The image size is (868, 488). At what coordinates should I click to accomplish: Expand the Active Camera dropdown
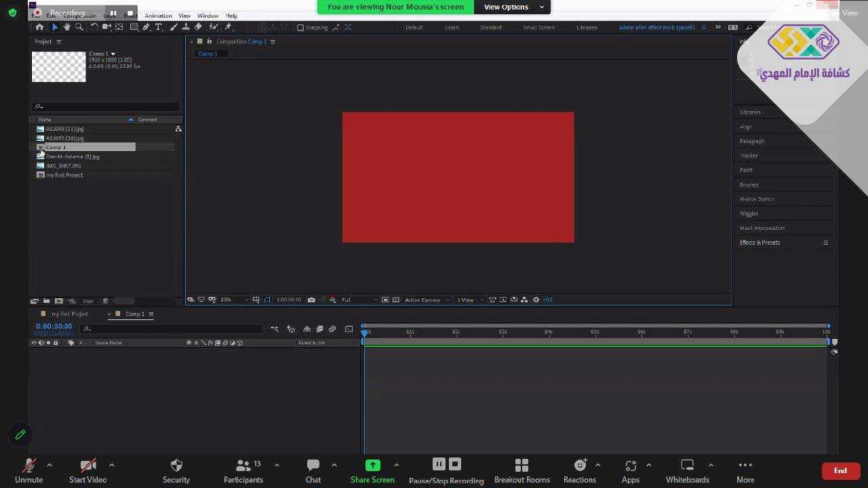click(x=426, y=300)
